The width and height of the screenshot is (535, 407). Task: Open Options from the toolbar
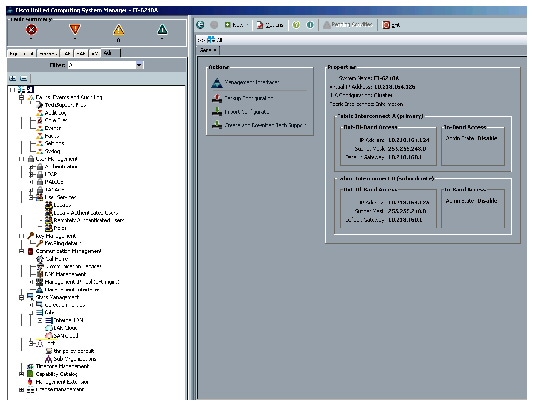pos(270,25)
